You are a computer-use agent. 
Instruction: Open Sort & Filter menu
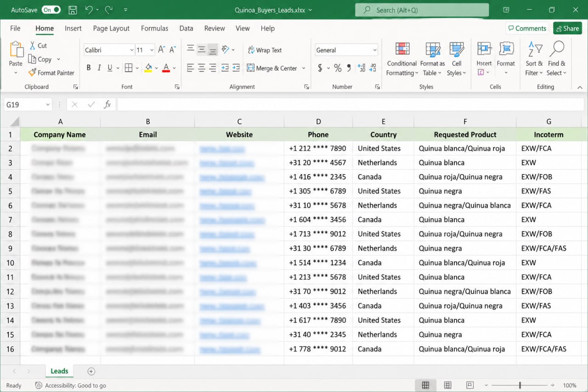(x=534, y=59)
